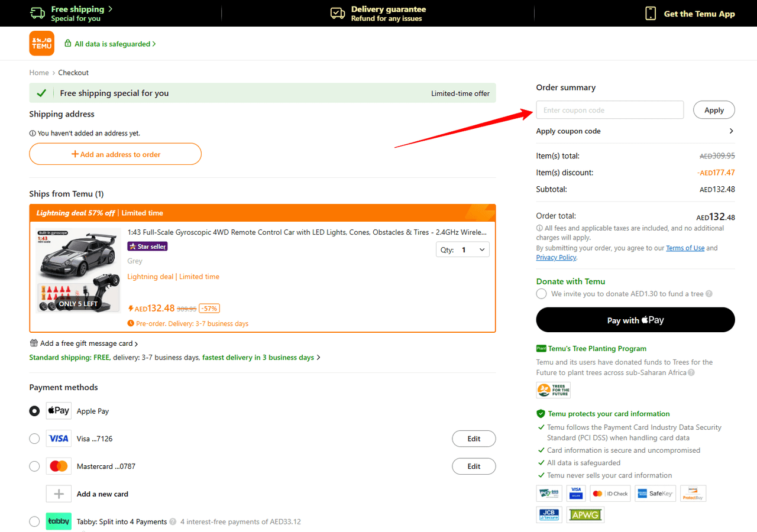Viewport: 757px width, 532px height.
Task: Click in the coupon code field
Action: pyautogui.click(x=610, y=110)
